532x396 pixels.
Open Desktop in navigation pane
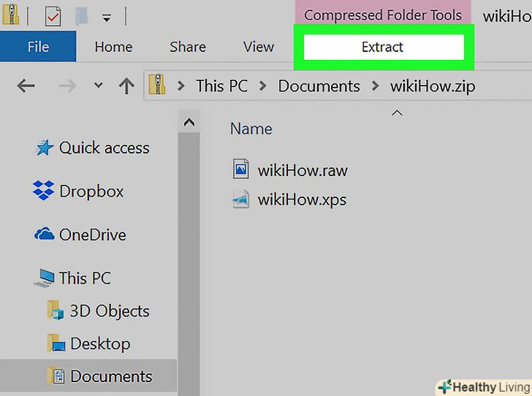(100, 343)
